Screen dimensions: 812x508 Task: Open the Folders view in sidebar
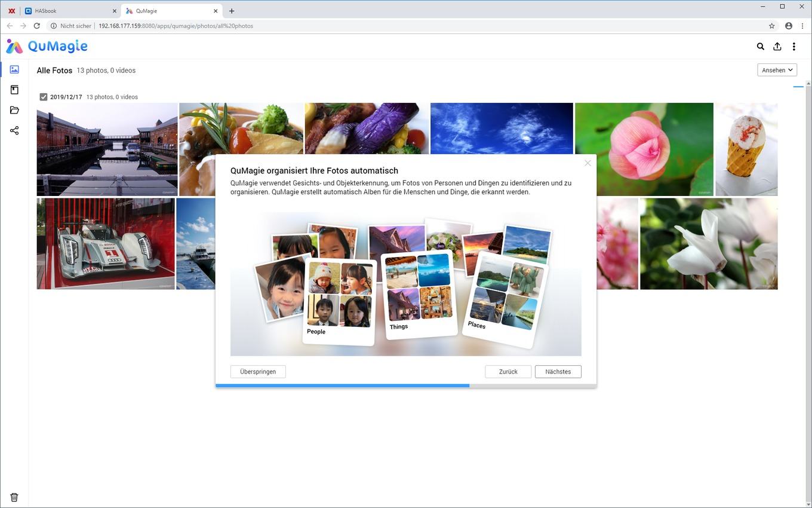click(14, 110)
